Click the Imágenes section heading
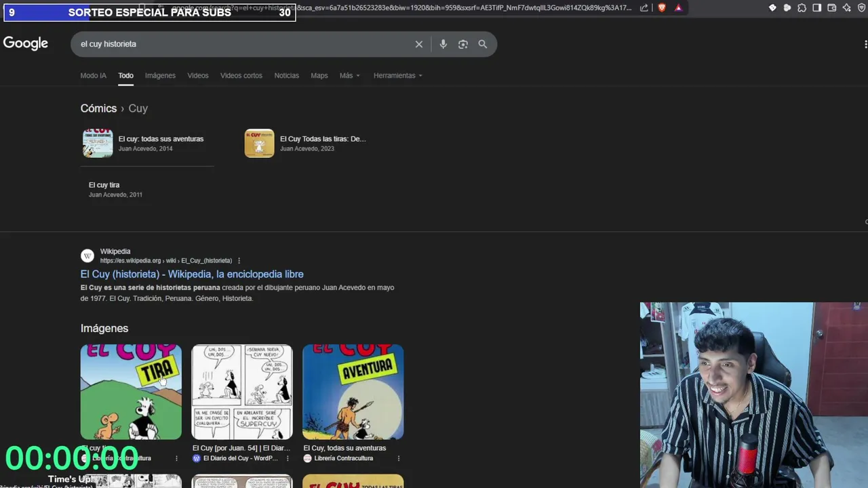 (104, 328)
